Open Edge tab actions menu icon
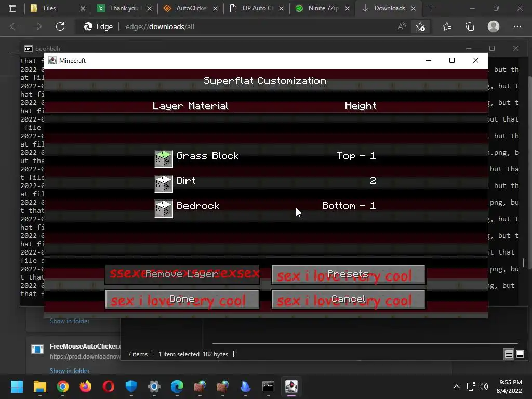 12,8
